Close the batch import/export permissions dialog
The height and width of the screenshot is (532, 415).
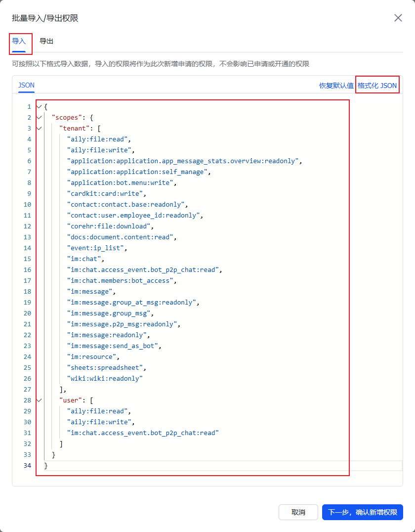pyautogui.click(x=398, y=18)
